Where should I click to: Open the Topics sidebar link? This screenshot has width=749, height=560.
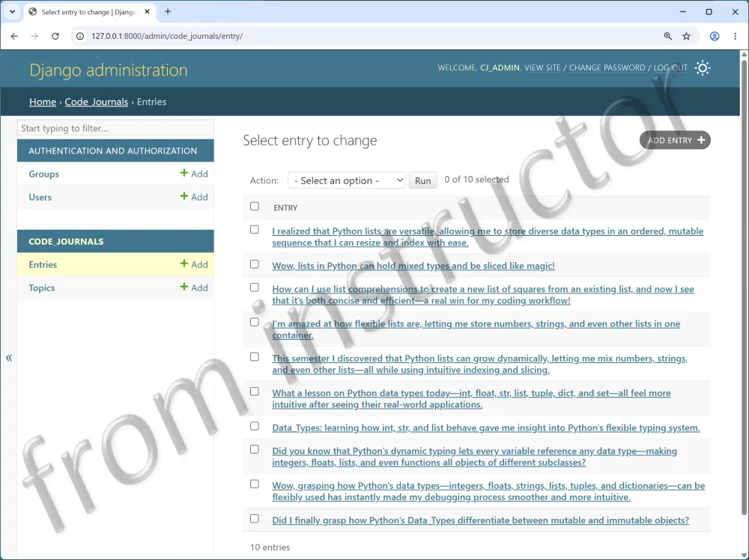point(41,288)
